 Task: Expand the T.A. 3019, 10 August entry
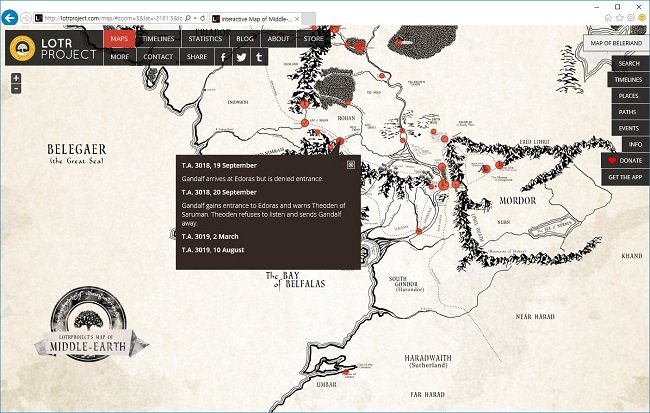coord(213,250)
